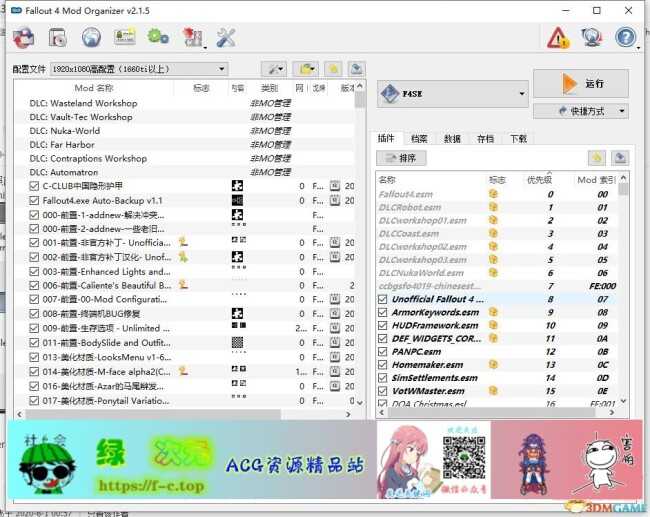Click the red warning triangle notifications icon

[557, 38]
